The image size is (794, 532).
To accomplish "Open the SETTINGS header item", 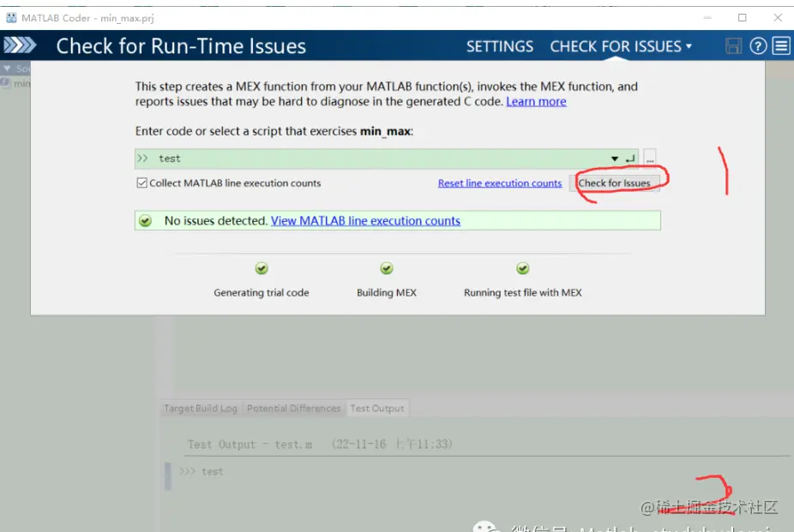I will click(x=499, y=46).
